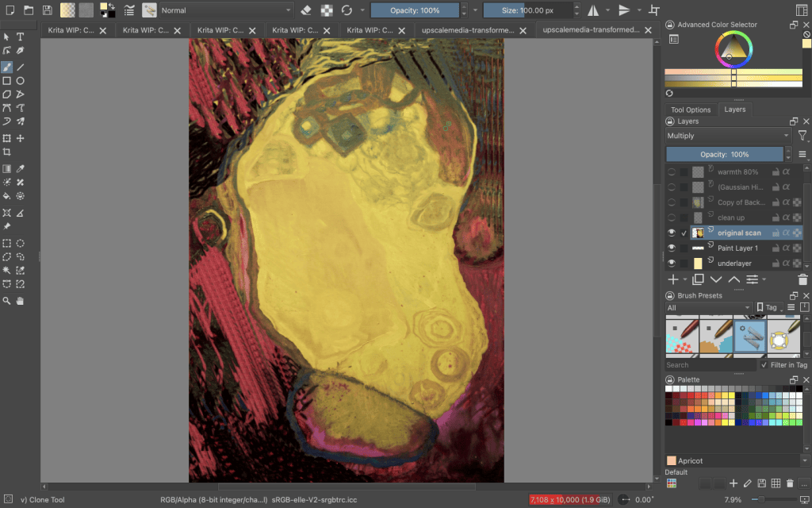The image size is (812, 508).
Task: Select the Line tool
Action: point(20,67)
